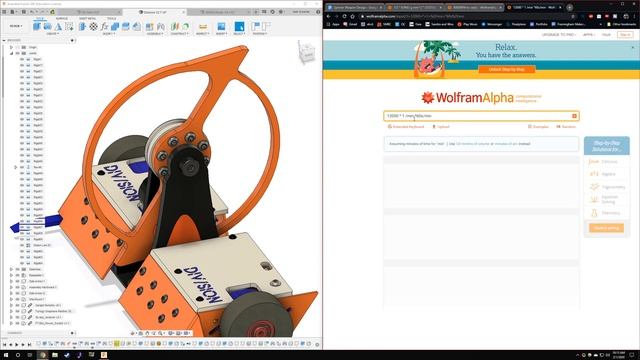Select the Joint tool in Assemble group
Screen dimensions: 640x360
161,27
